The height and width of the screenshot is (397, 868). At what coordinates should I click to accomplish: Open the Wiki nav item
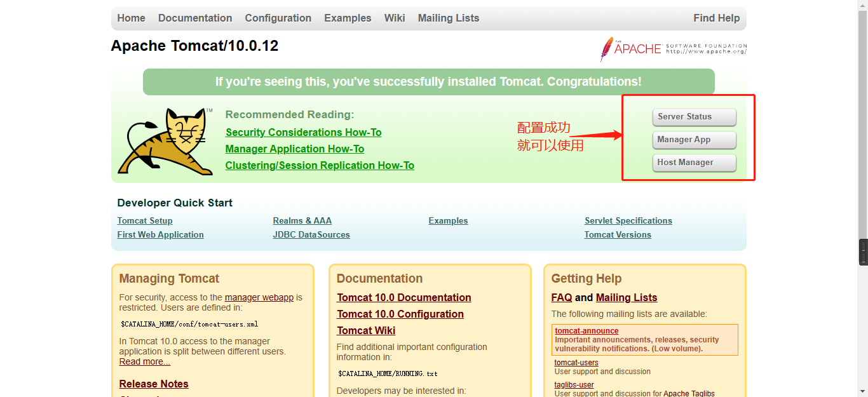(395, 18)
